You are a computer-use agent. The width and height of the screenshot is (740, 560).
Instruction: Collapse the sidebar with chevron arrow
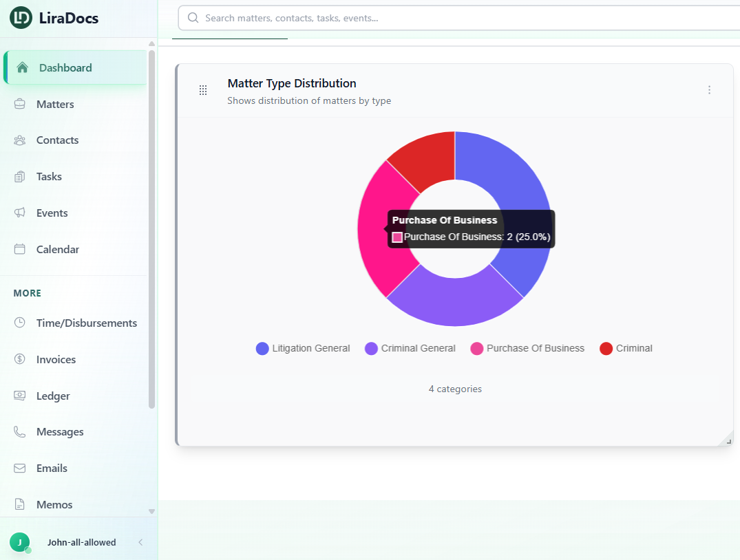140,542
